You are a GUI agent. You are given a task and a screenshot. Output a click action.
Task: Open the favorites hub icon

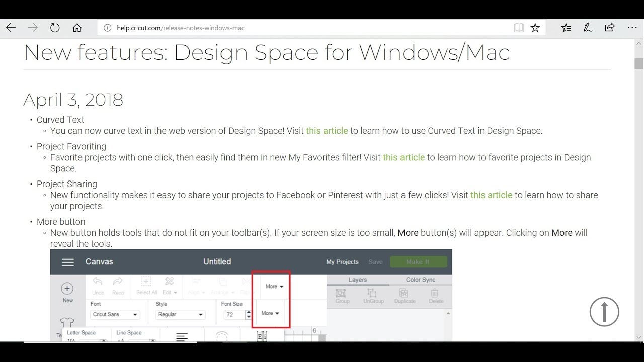566,28
